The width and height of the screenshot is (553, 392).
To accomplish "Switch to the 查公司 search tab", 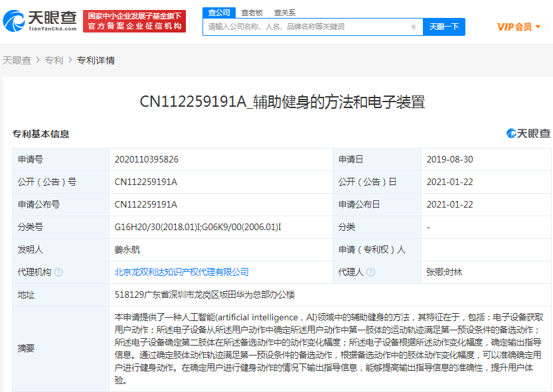I will coord(219,12).
